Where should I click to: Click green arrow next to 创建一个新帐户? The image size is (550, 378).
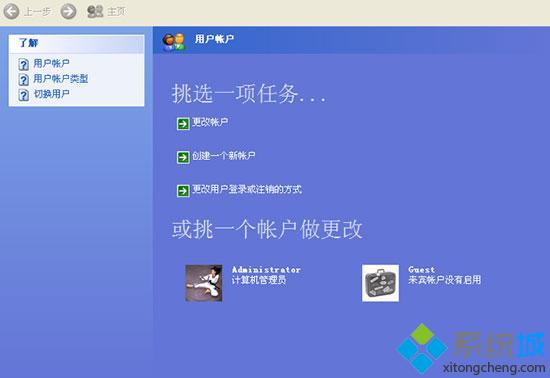point(183,157)
